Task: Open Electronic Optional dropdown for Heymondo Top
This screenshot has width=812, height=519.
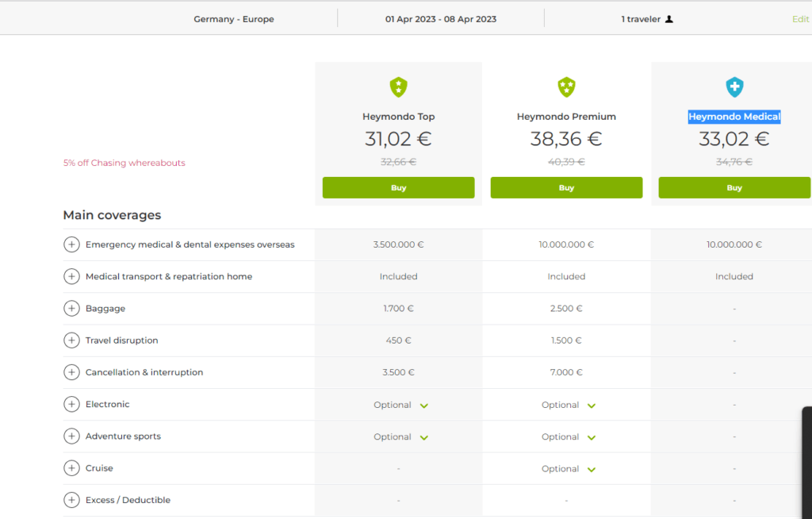Action: tap(400, 405)
